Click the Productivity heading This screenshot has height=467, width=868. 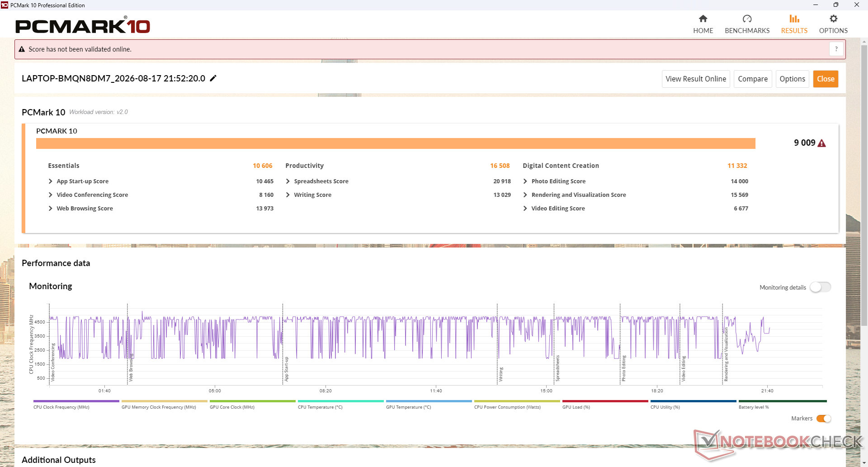click(x=305, y=166)
